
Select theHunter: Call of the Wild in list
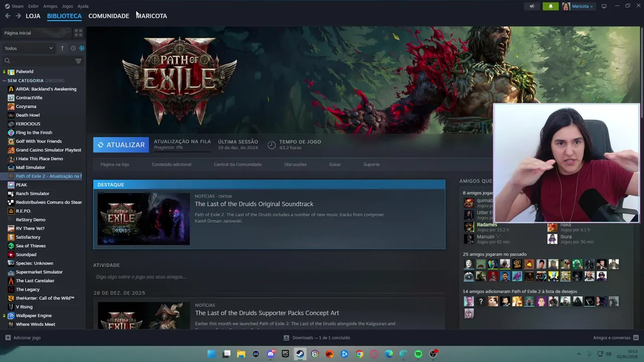45,298
